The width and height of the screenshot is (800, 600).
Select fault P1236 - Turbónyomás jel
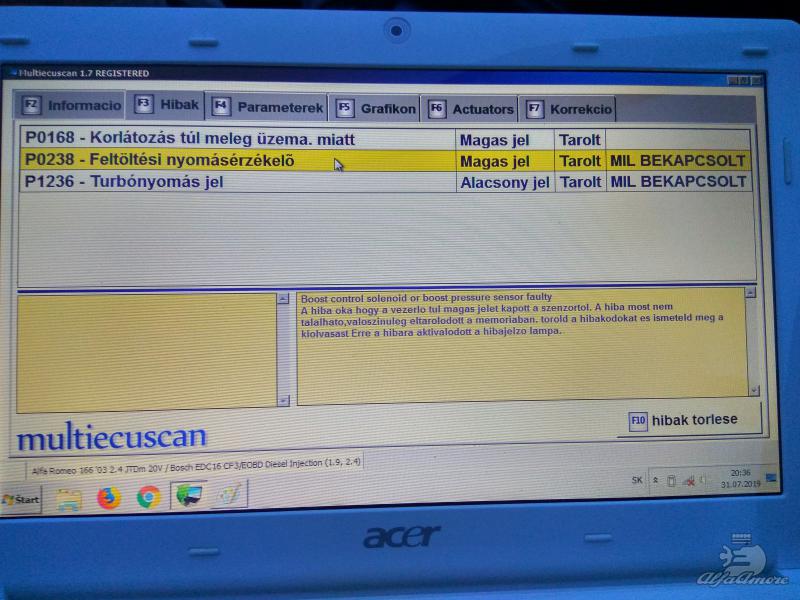point(386,182)
